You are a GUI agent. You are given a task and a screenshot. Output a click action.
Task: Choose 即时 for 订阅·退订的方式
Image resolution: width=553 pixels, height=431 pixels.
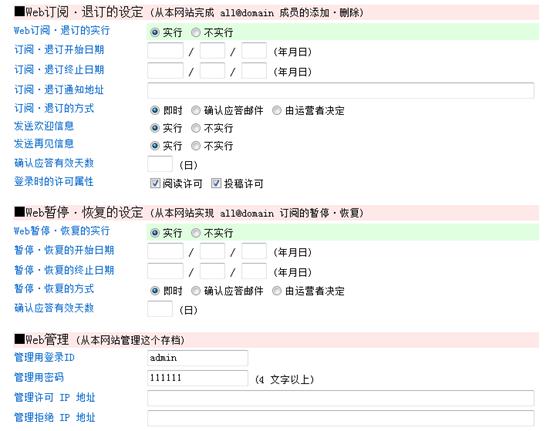coord(155,110)
